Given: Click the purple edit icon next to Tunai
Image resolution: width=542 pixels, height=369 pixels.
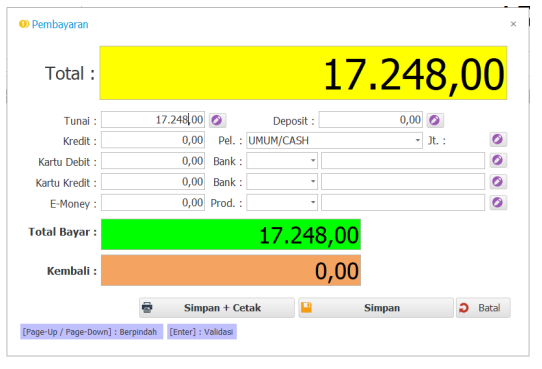Looking at the screenshot, I should [x=217, y=120].
